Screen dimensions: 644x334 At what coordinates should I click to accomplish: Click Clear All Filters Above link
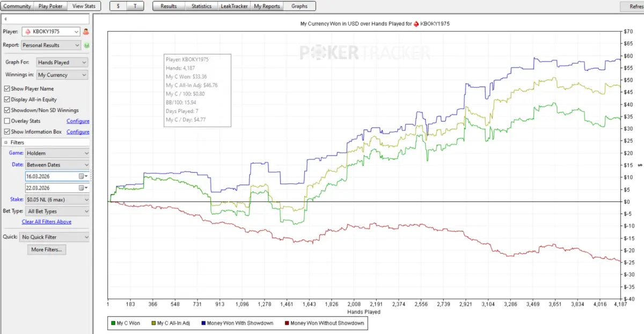[x=46, y=222]
